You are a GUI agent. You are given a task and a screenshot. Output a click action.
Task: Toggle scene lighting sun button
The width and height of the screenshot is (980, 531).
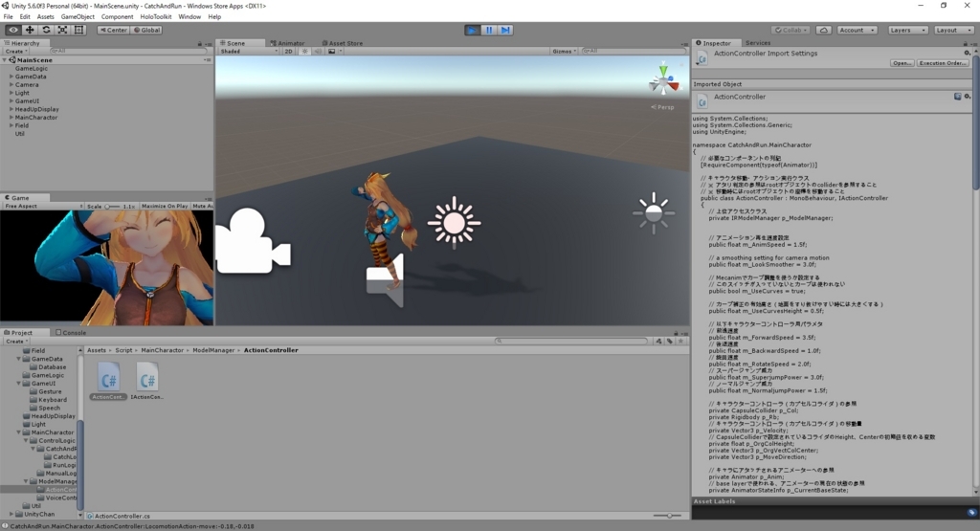[x=305, y=52]
